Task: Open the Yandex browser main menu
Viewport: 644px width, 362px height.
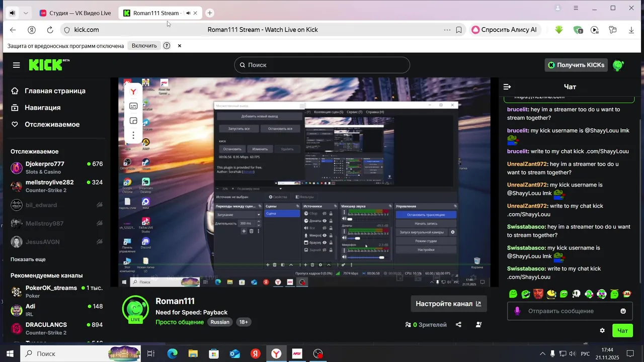Action: (576, 9)
